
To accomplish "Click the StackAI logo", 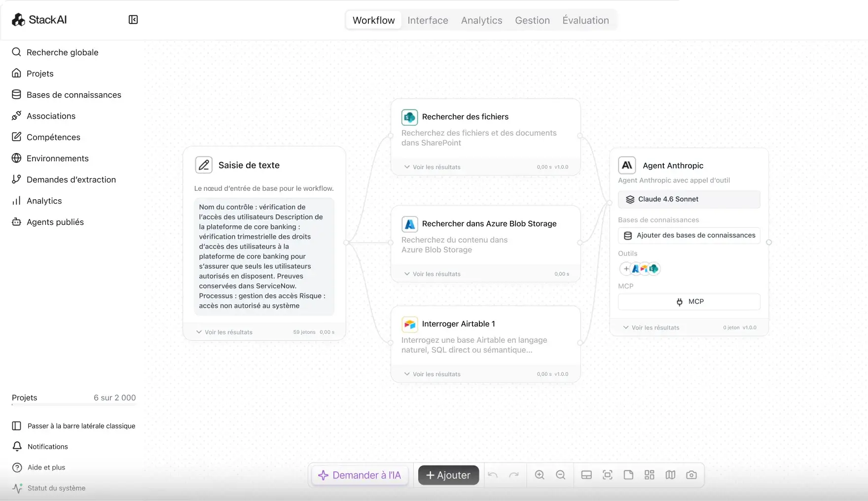I will point(39,20).
